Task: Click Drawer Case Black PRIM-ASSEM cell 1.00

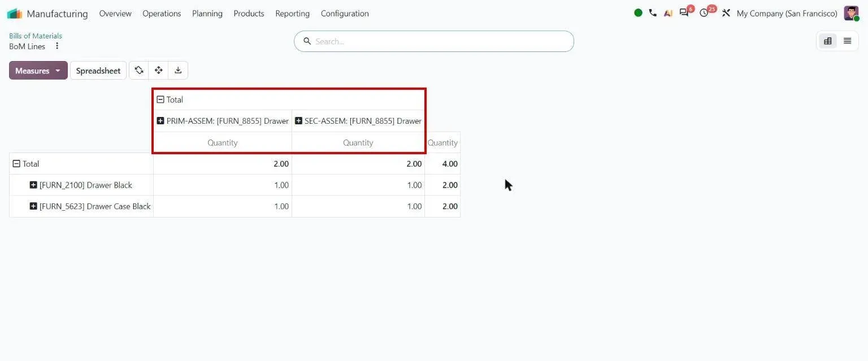Action: 223,207
